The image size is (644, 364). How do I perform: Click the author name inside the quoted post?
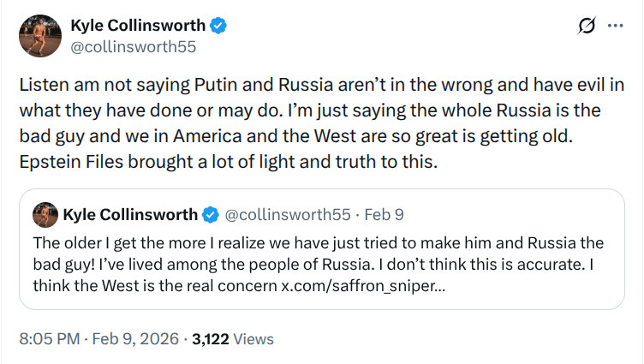point(129,214)
